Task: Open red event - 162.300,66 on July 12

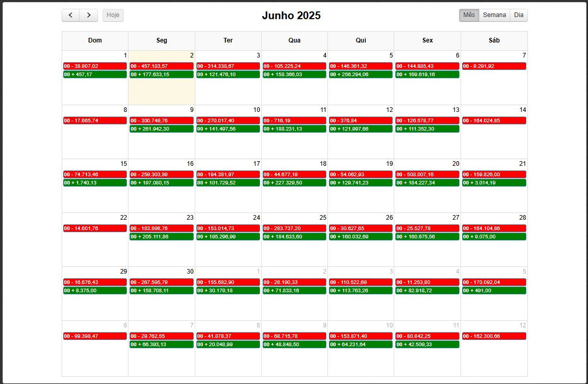Action: point(494,336)
